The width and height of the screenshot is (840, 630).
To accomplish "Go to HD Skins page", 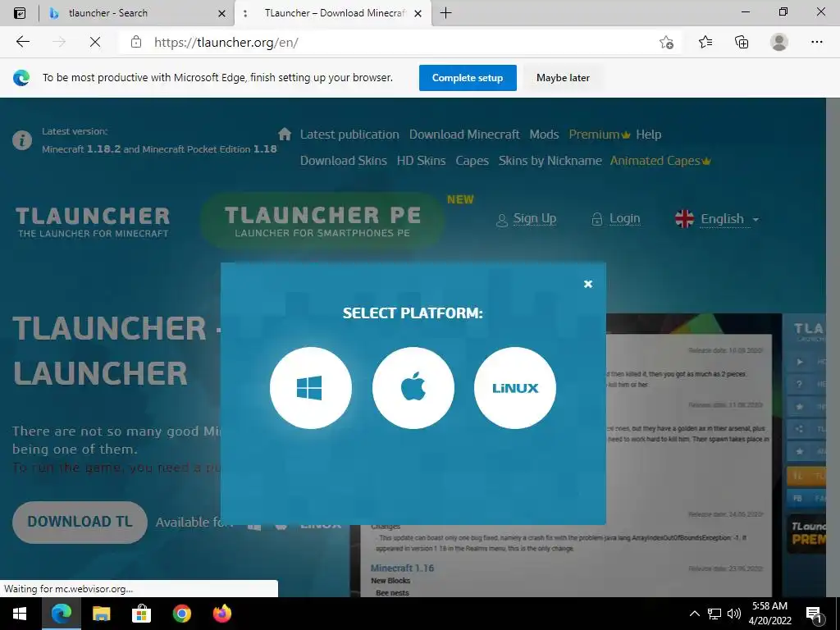I will tap(421, 161).
